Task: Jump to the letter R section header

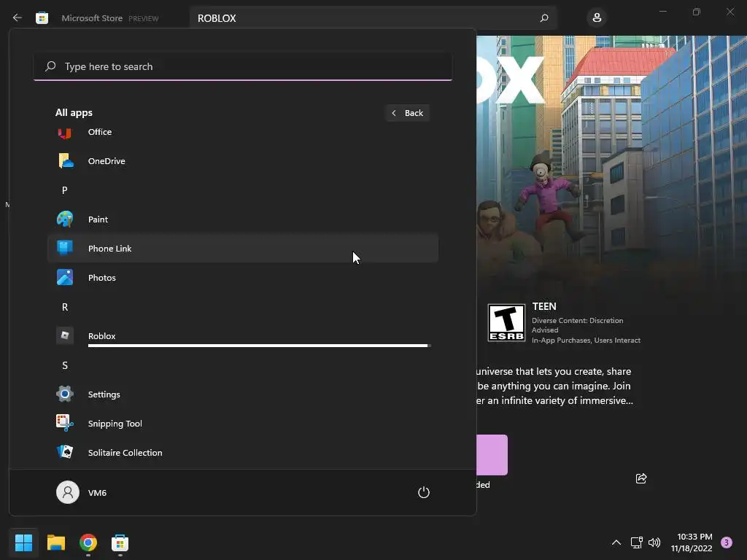Action: (65, 307)
